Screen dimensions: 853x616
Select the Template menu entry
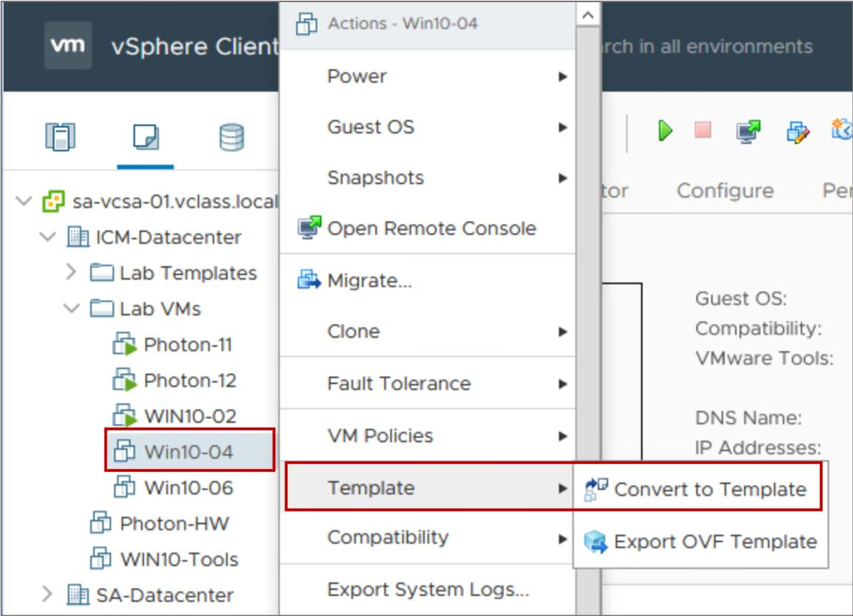coord(428,488)
